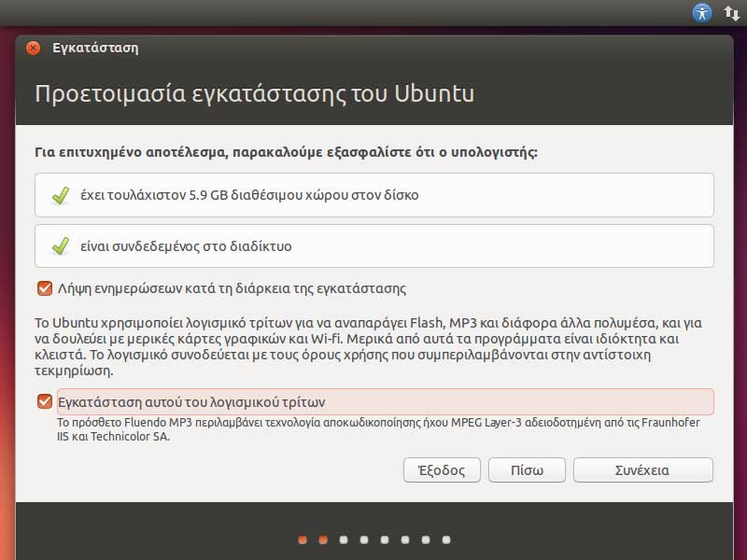Screen dimensions: 747x560
Task: Close the Εγκατάσταση installer window
Action: pos(33,48)
